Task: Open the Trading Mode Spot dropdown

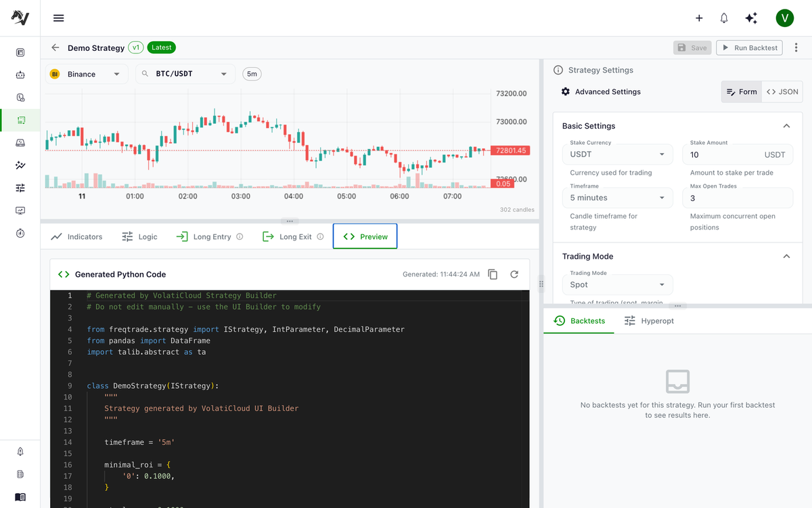Action: point(618,284)
